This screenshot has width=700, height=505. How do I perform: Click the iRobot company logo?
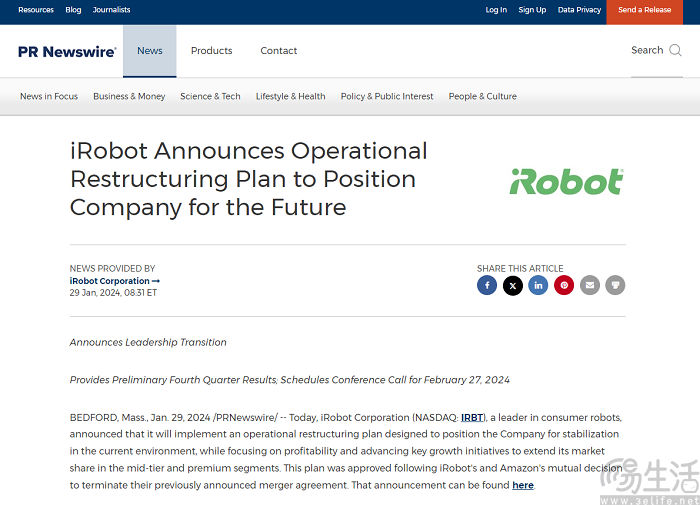point(566,181)
